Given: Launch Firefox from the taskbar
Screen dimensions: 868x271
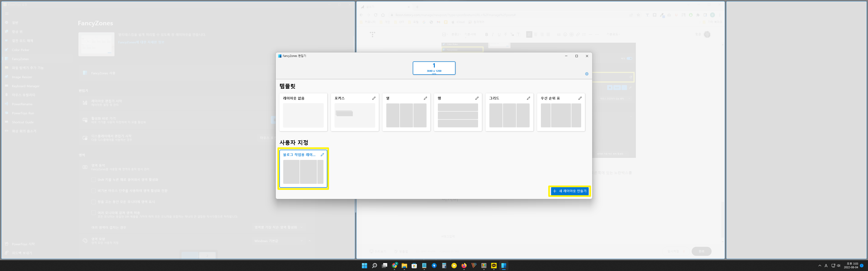Looking at the screenshot, I should click(464, 266).
